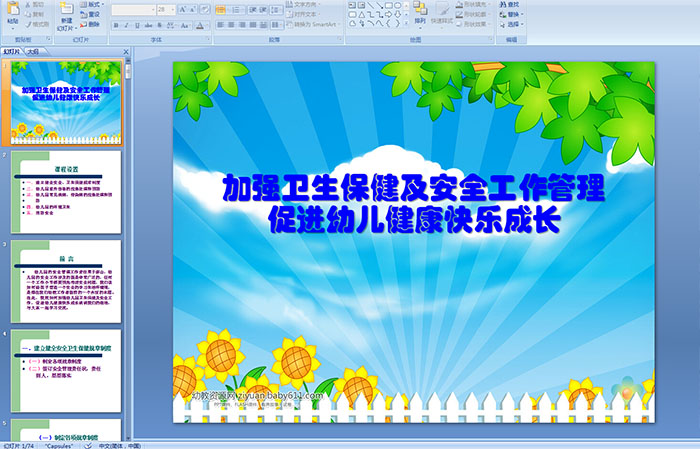Select the Curve line shape

(379, 23)
